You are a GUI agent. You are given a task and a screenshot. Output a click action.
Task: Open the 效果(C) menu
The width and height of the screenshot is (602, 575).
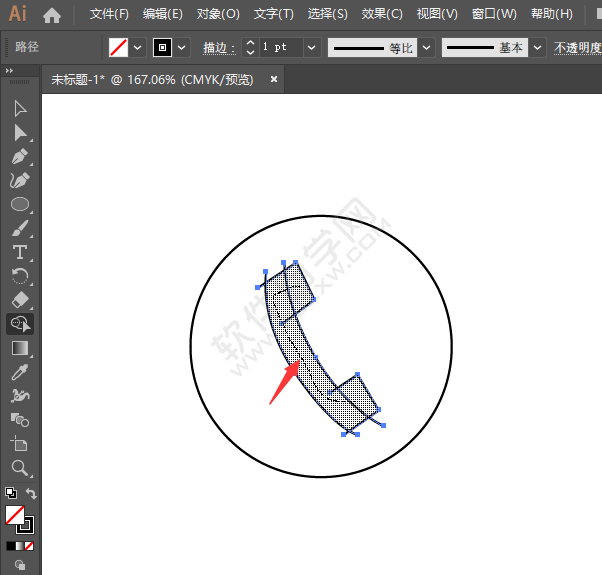point(381,14)
